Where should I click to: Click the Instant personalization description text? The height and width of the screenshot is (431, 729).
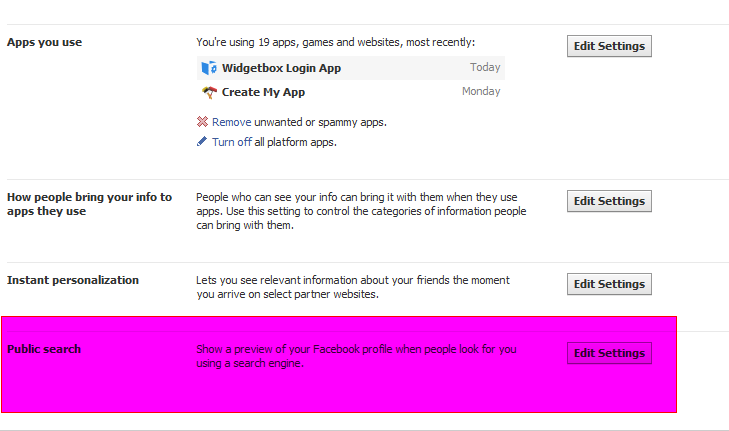pos(352,287)
